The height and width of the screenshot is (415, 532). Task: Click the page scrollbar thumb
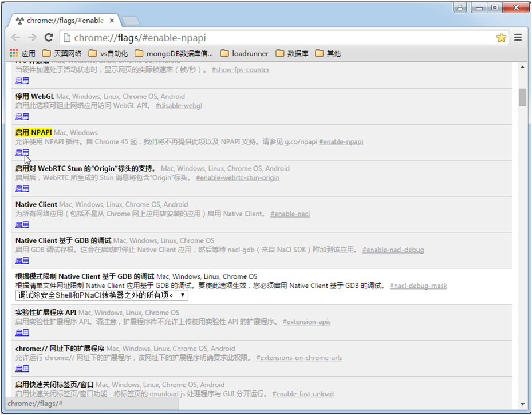coord(522,97)
